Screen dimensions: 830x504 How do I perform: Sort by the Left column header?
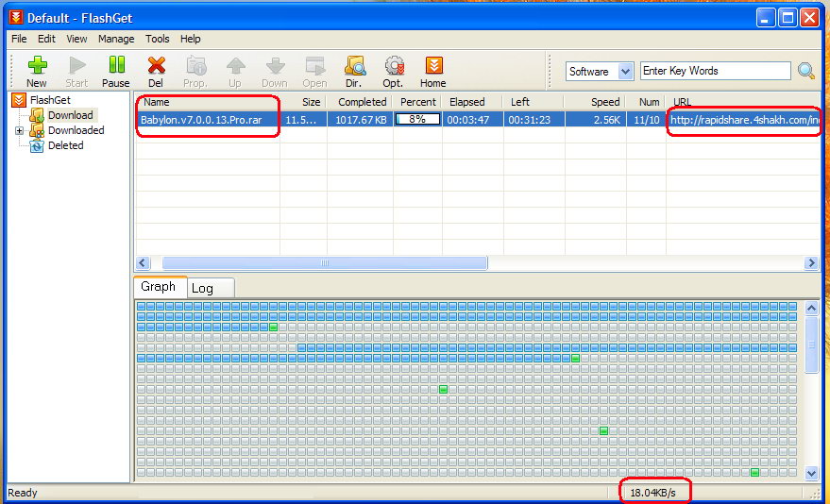[534, 102]
